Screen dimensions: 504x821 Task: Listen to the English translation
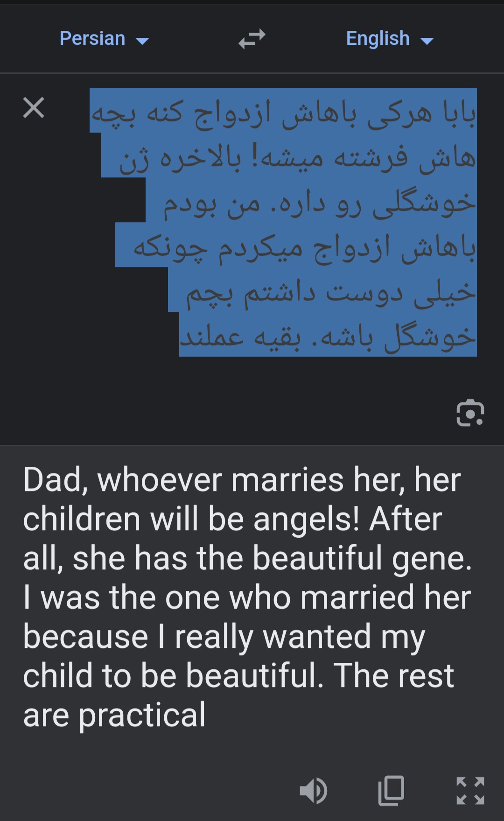313,791
